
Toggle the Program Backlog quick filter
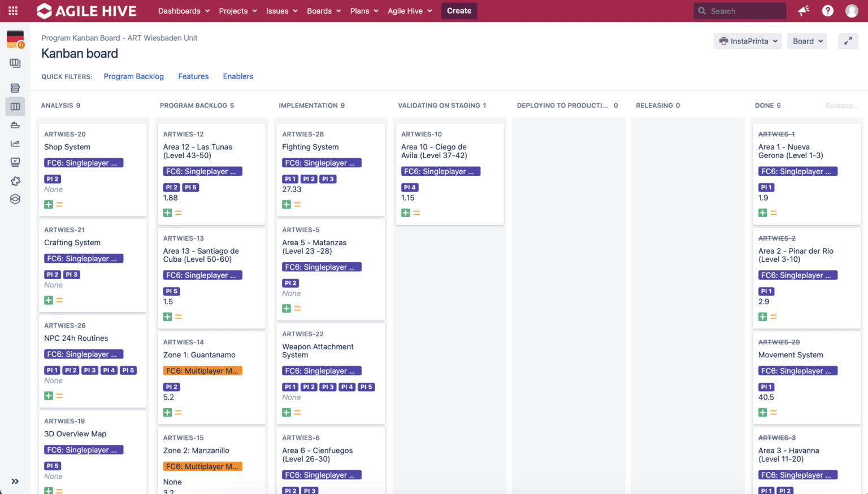tap(134, 76)
